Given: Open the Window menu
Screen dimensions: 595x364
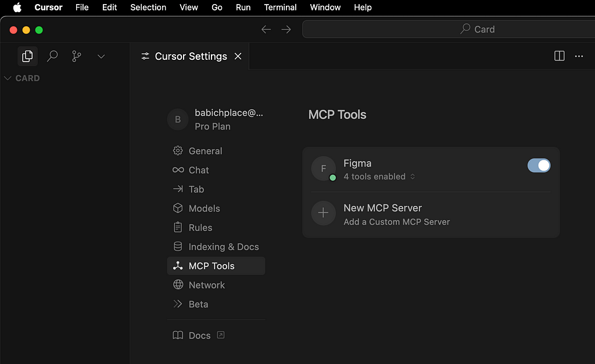Looking at the screenshot, I should [325, 7].
